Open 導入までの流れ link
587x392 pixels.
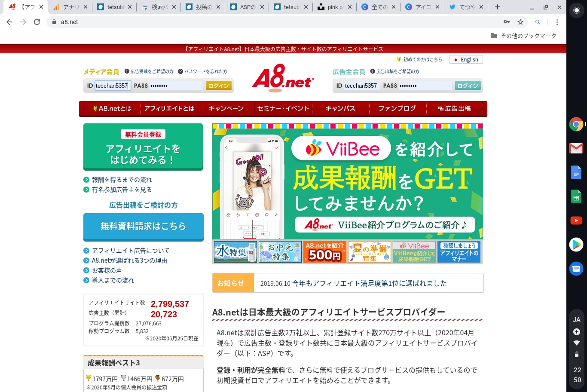click(x=113, y=280)
